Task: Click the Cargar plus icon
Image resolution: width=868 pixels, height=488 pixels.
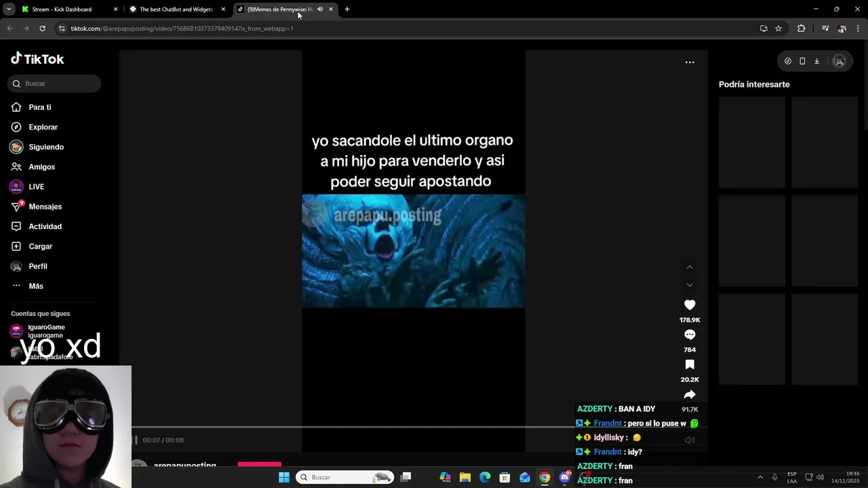Action: tap(16, 246)
